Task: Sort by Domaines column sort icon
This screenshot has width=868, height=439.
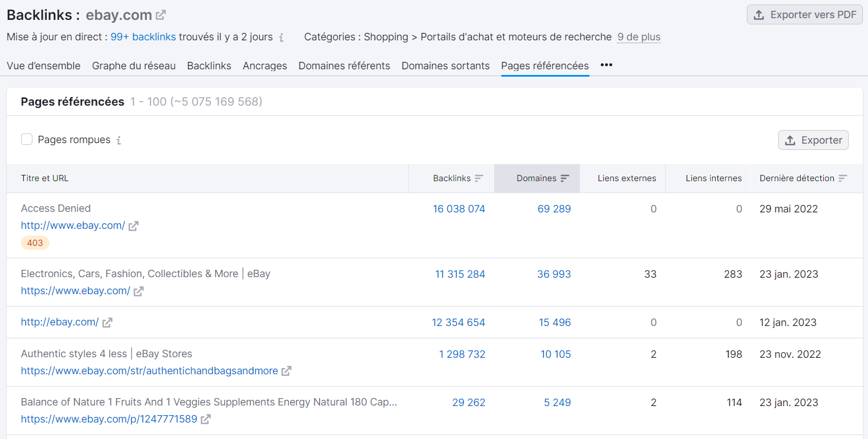Action: pyautogui.click(x=564, y=178)
